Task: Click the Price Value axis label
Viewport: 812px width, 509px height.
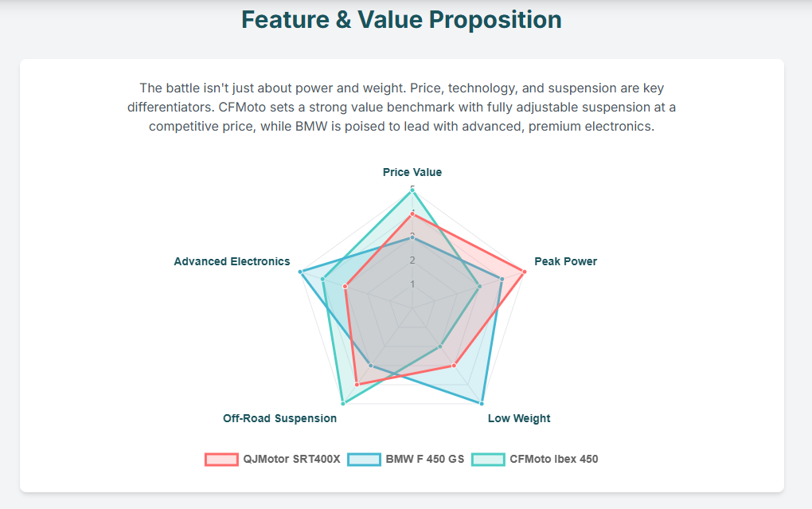Action: click(412, 172)
